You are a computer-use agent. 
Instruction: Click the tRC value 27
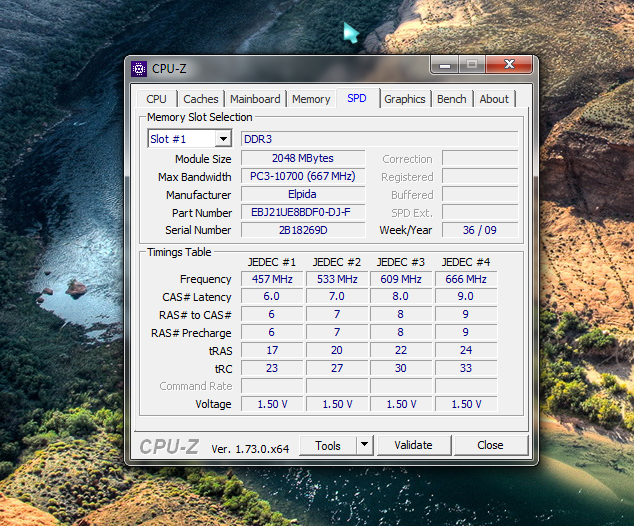coord(337,368)
